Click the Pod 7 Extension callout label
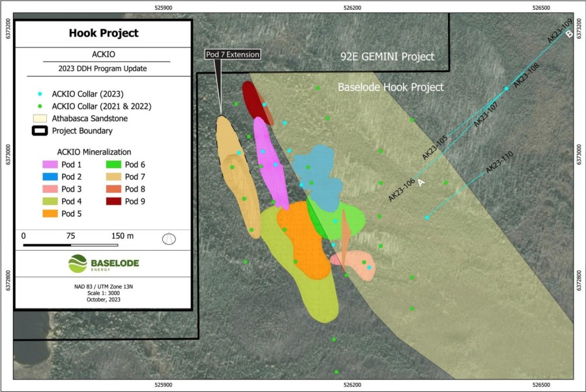Viewport: 586px width, 392px height. [x=233, y=55]
